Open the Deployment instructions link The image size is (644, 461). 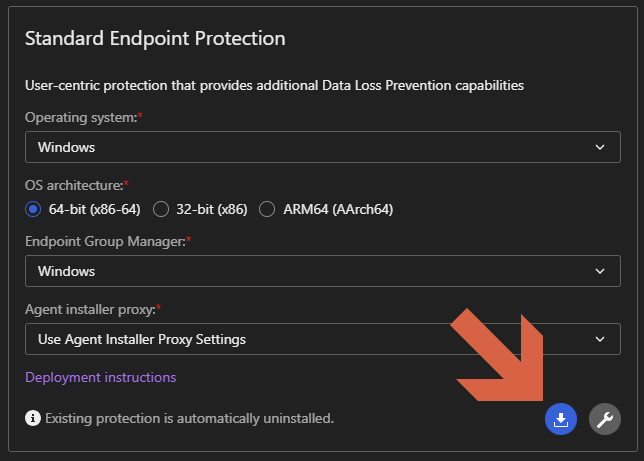(x=101, y=377)
